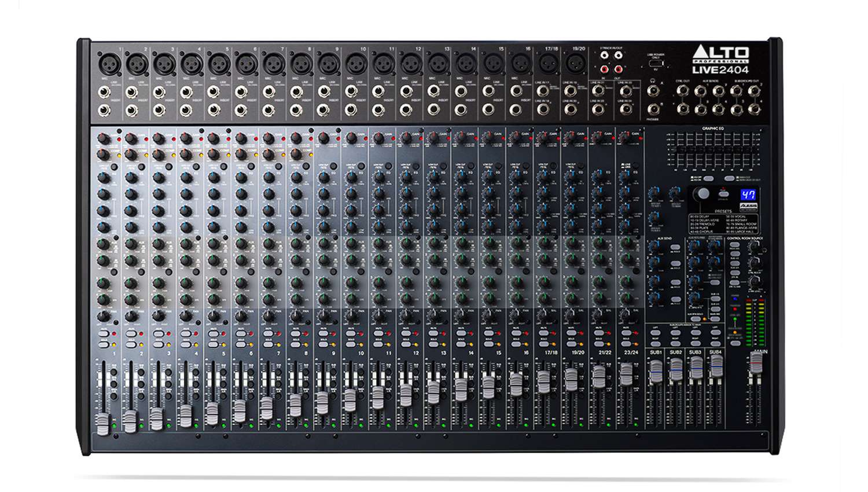The image size is (868, 492).
Task: Mute channel 1 with its MUTE button
Action: (x=104, y=334)
